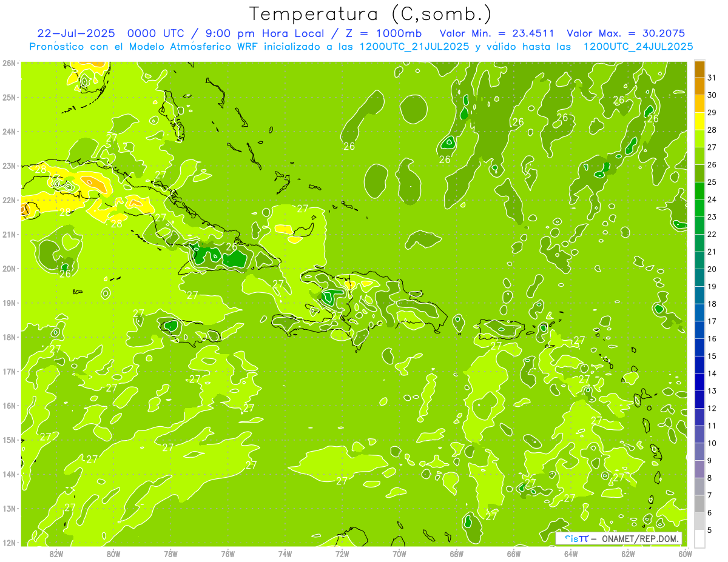Viewport: 728px width, 562px height.
Task: Click the '74W' longitude axis label
Action: (285, 554)
